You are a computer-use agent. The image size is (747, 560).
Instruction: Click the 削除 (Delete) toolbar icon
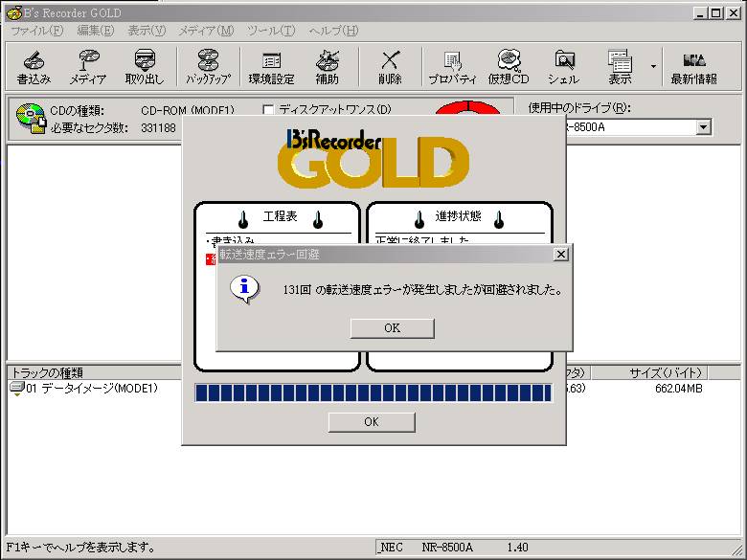click(x=390, y=67)
